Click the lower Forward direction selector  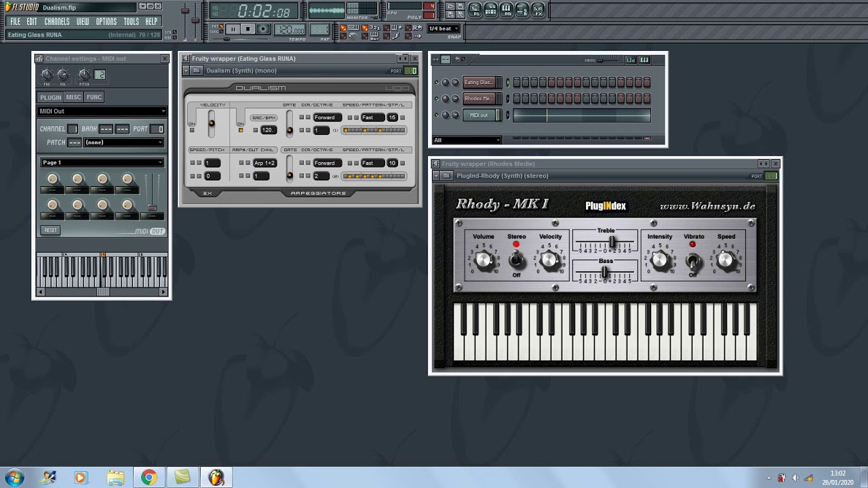pyautogui.click(x=328, y=163)
